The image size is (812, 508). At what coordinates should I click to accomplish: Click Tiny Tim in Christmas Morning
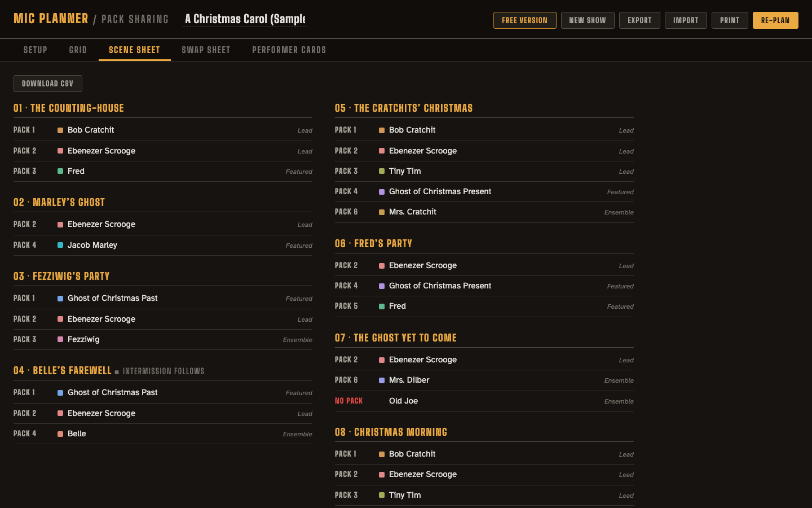coord(405,495)
